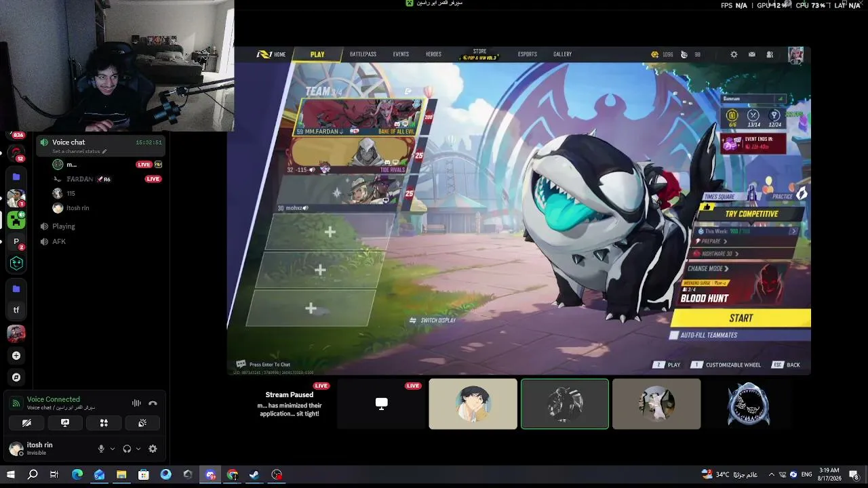Open Windows taskbar search

click(x=33, y=474)
